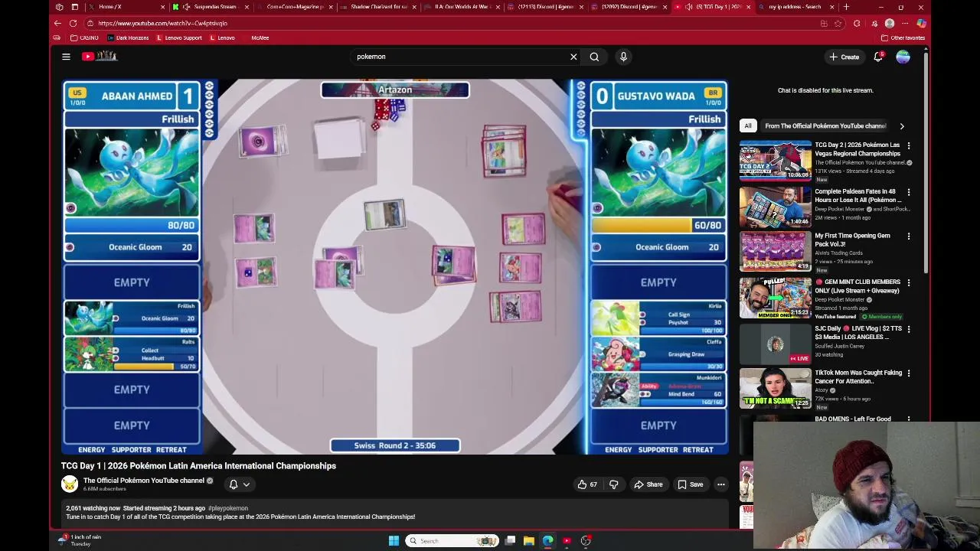This screenshot has width=980, height=551.
Task: Open the Windows Start menu
Action: coord(394,541)
